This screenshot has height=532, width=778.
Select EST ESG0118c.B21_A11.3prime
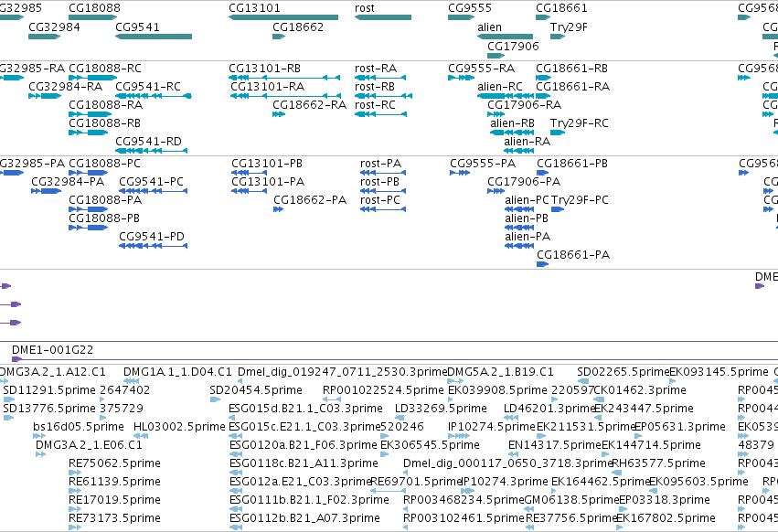tap(304, 463)
